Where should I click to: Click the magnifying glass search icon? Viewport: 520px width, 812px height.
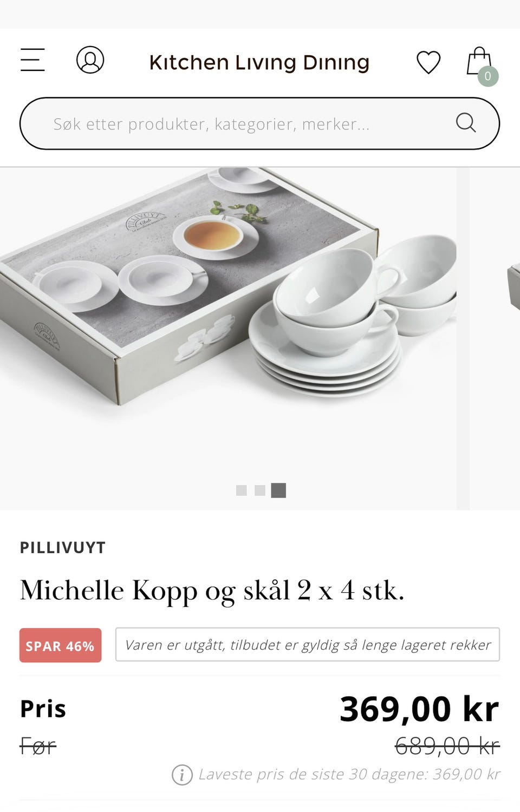pyautogui.click(x=466, y=123)
